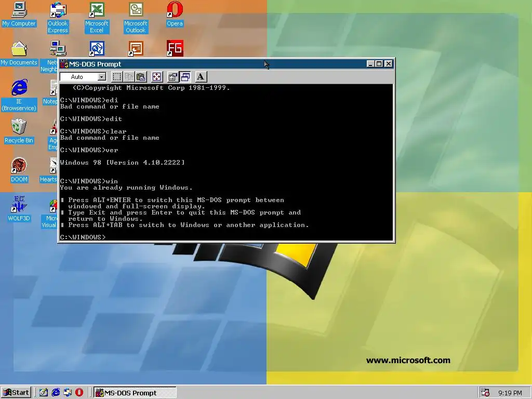Select the Mark tool in MS-DOS toolbar
Screen dimensions: 532x399
(117, 77)
